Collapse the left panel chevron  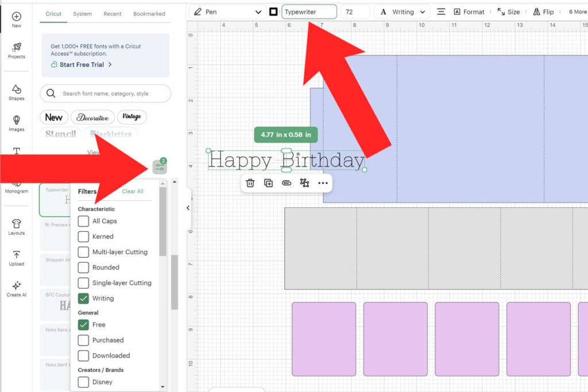[188, 208]
